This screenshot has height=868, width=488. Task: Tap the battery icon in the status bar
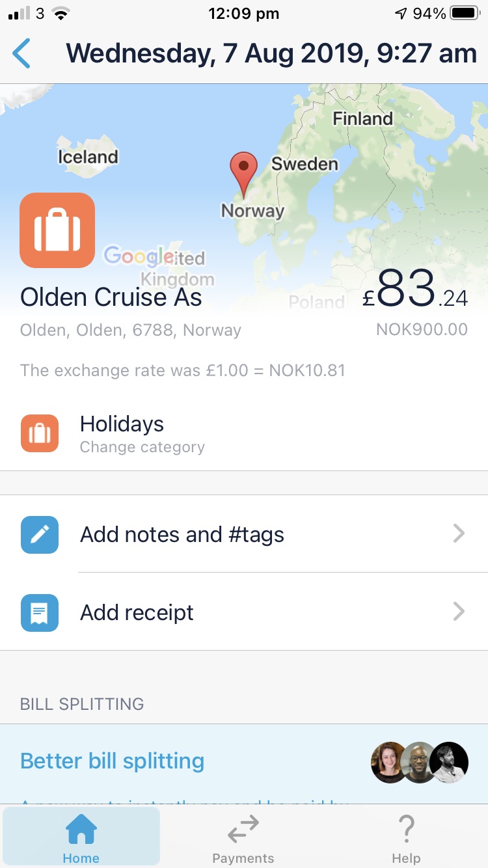tap(465, 14)
